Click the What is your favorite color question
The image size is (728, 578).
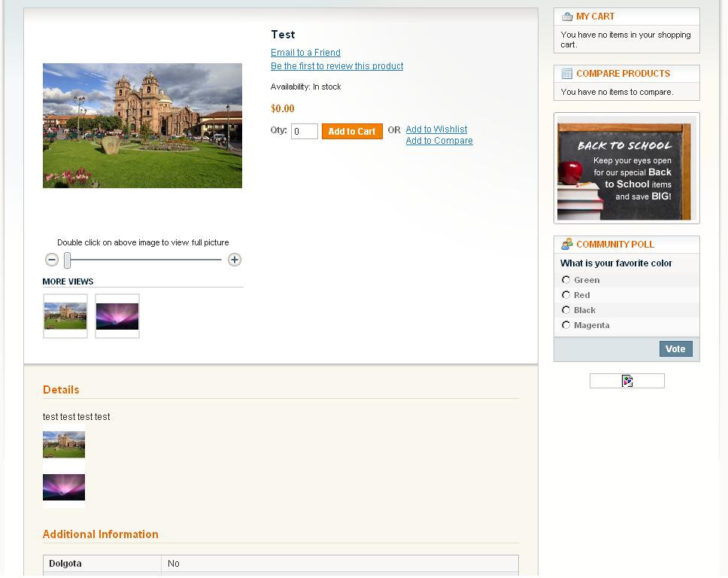point(616,263)
